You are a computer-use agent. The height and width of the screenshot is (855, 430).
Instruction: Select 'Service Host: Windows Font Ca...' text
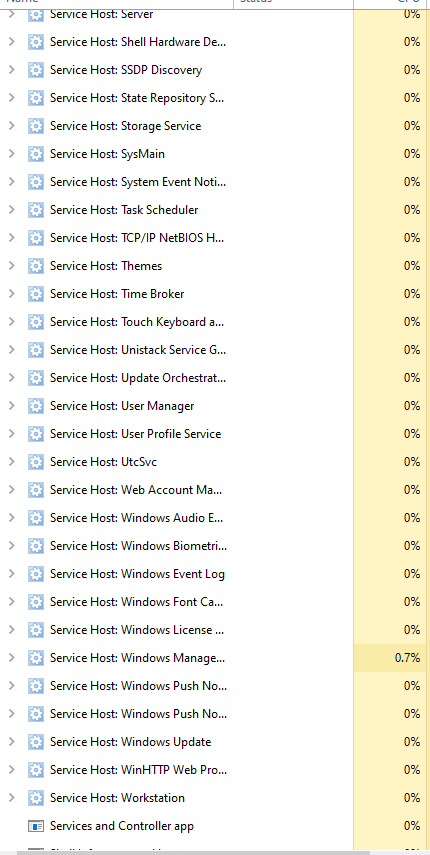pyautogui.click(x=136, y=602)
